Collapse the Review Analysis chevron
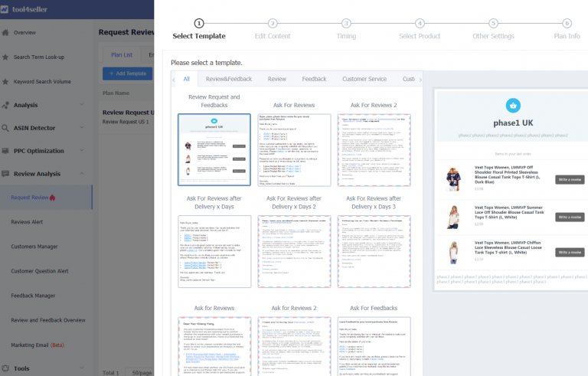The width and height of the screenshot is (588, 376). 82,173
